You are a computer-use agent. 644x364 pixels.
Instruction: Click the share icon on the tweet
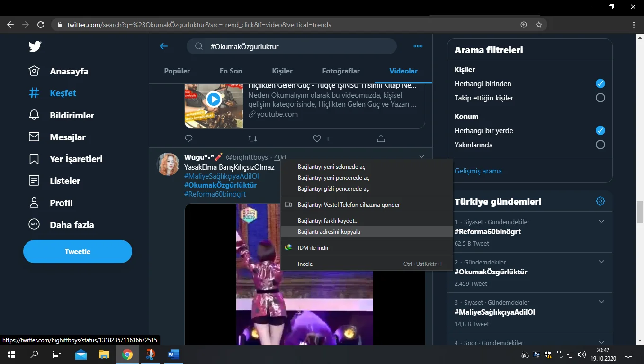pos(381,138)
